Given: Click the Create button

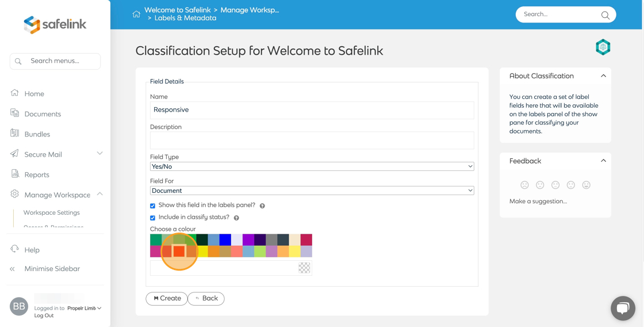Looking at the screenshot, I should tap(167, 298).
